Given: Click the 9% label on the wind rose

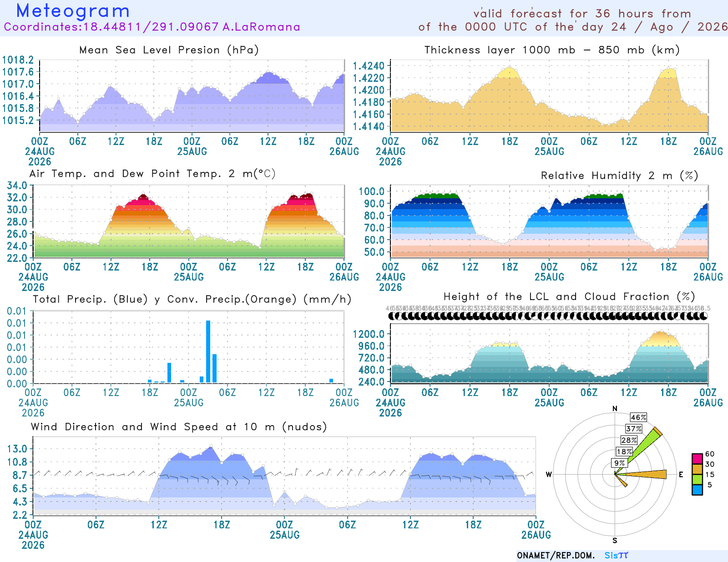Looking at the screenshot, I should coord(619,463).
